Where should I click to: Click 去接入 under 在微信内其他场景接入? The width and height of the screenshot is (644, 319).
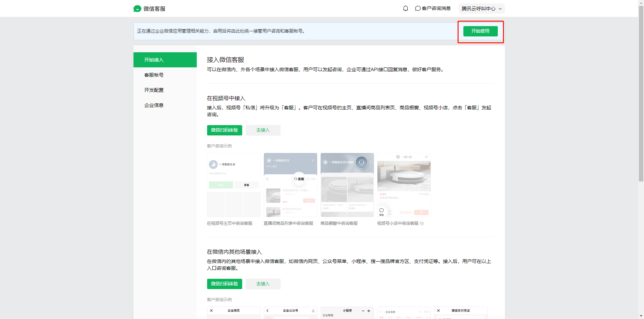click(263, 284)
